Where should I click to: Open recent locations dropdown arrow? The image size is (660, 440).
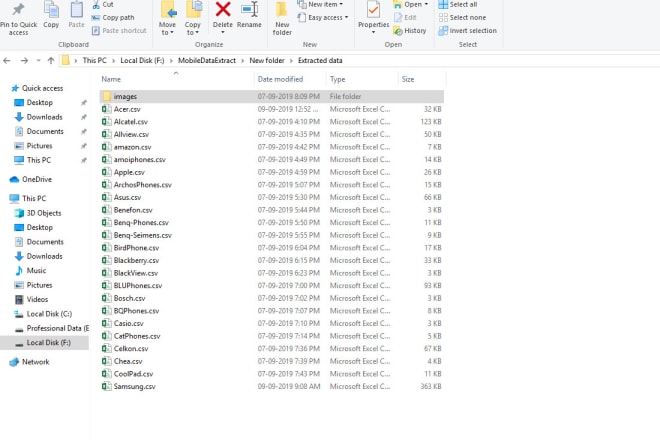point(38,61)
